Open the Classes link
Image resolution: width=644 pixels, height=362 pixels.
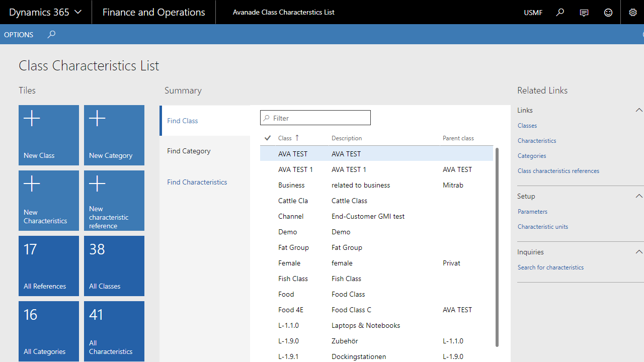tap(527, 126)
